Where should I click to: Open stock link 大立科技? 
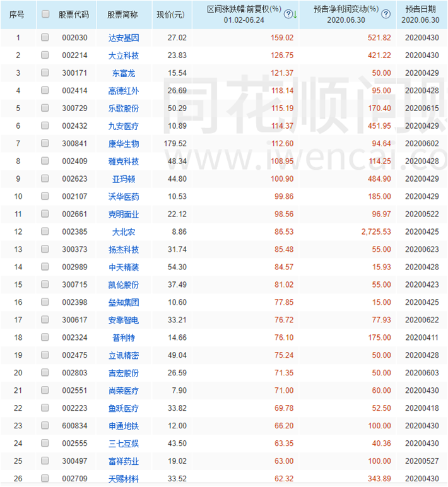pyautogui.click(x=124, y=56)
